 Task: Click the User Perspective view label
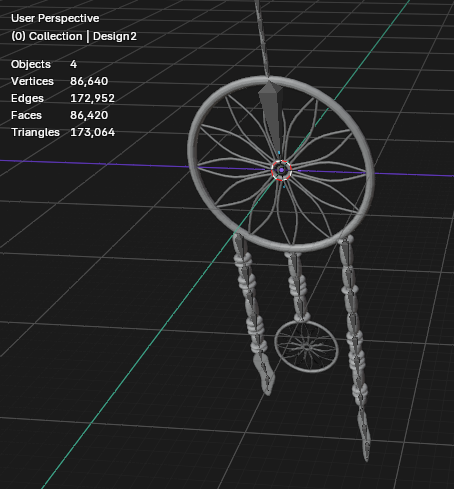(55, 18)
